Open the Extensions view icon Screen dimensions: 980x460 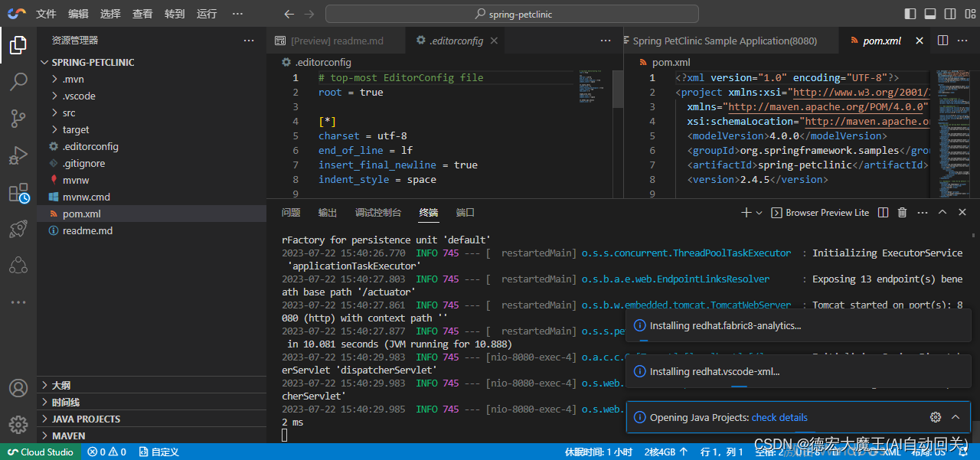tap(18, 193)
